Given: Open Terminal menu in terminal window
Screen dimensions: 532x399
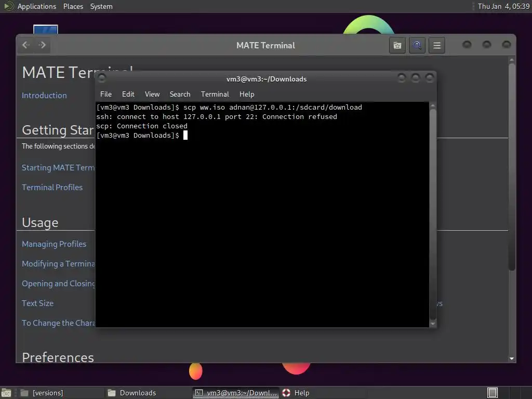Looking at the screenshot, I should click(215, 95).
